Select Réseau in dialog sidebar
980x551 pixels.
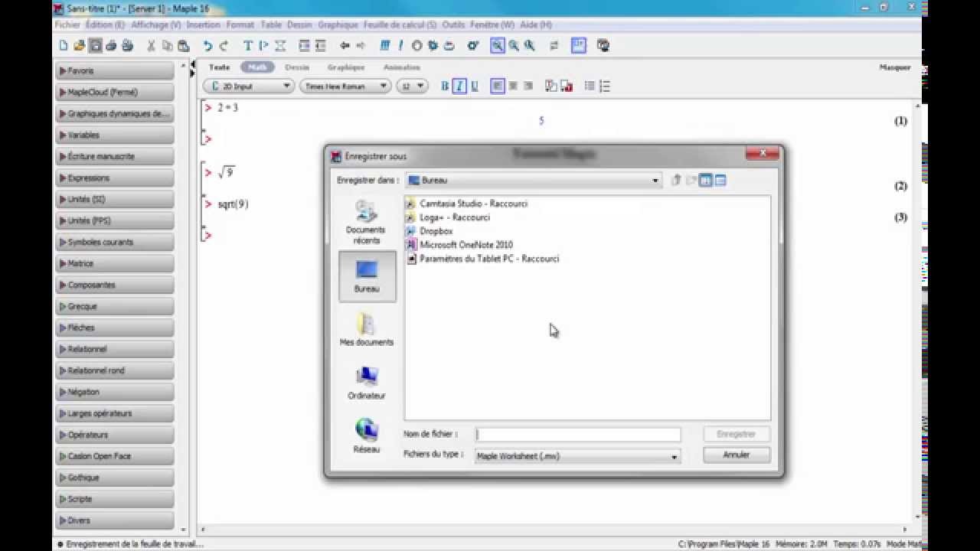(x=367, y=436)
